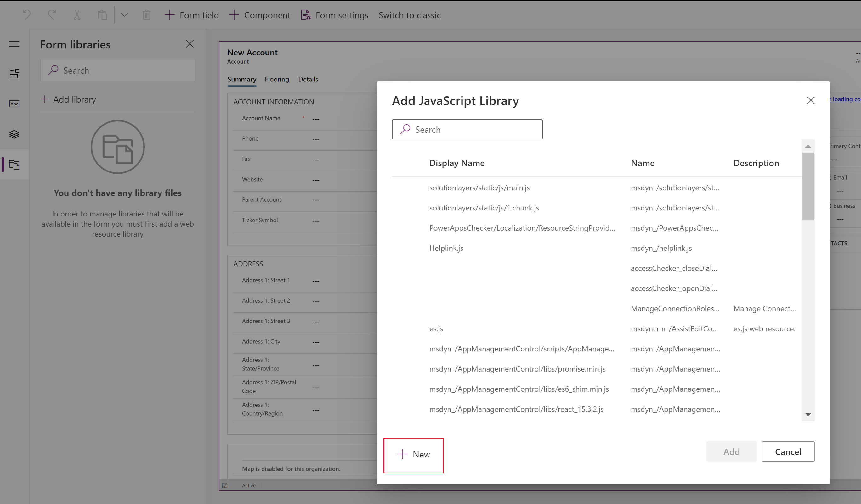Click Switch to classic button
Viewport: 861px width, 504px height.
coord(410,15)
